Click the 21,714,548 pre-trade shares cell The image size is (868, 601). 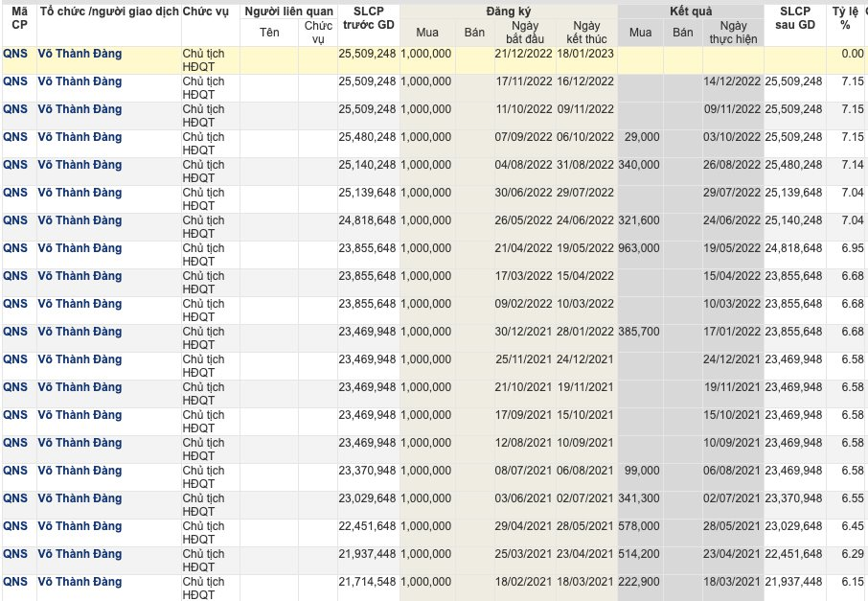367,582
